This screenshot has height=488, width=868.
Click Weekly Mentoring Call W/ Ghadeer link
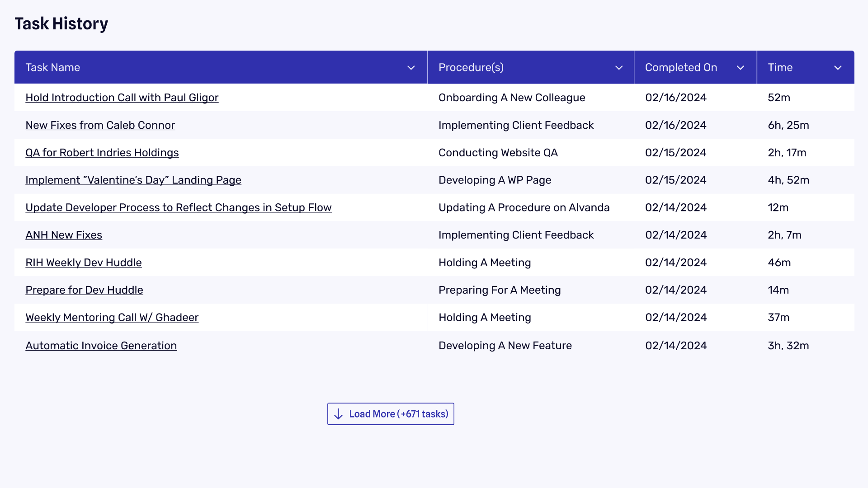[x=112, y=317]
